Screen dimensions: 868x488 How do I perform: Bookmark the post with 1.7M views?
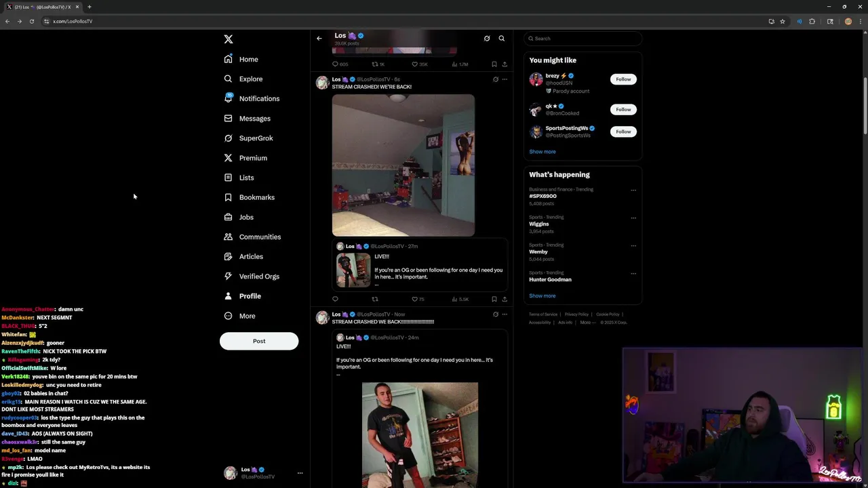tap(494, 64)
